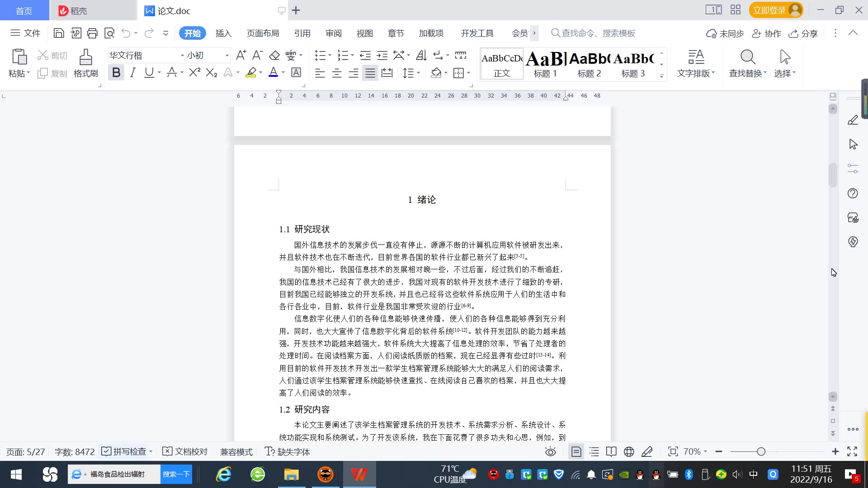Click the superscript X² icon
Image resolution: width=868 pixels, height=488 pixels.
tap(194, 72)
